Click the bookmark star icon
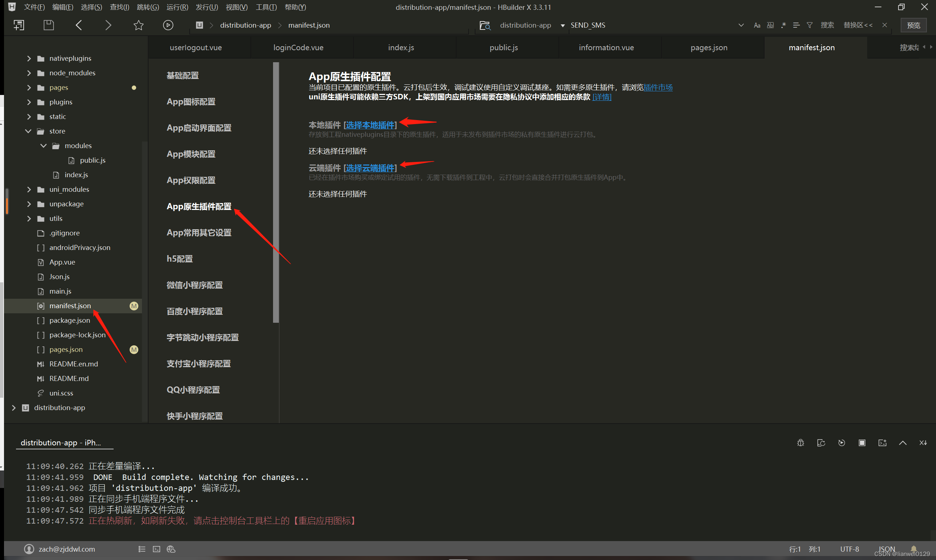 pyautogui.click(x=139, y=25)
